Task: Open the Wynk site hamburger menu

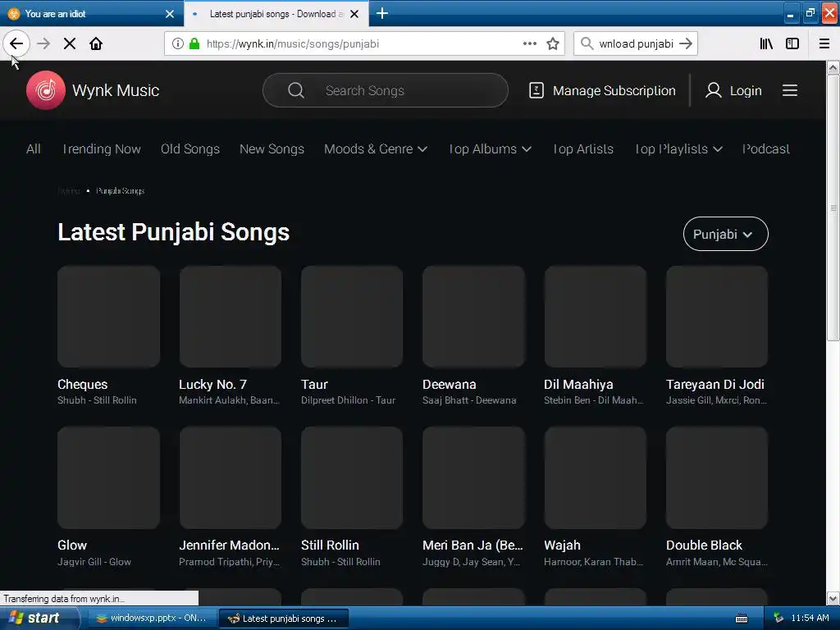Action: tap(790, 90)
